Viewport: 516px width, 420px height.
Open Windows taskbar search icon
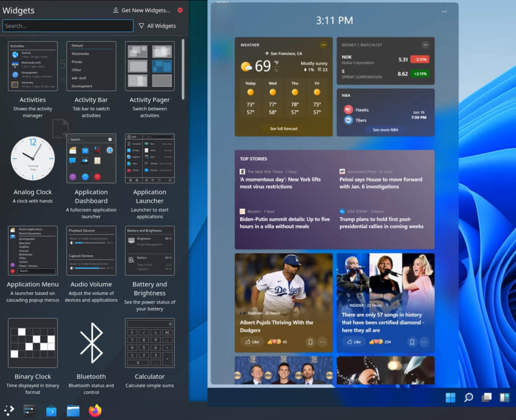[469, 398]
